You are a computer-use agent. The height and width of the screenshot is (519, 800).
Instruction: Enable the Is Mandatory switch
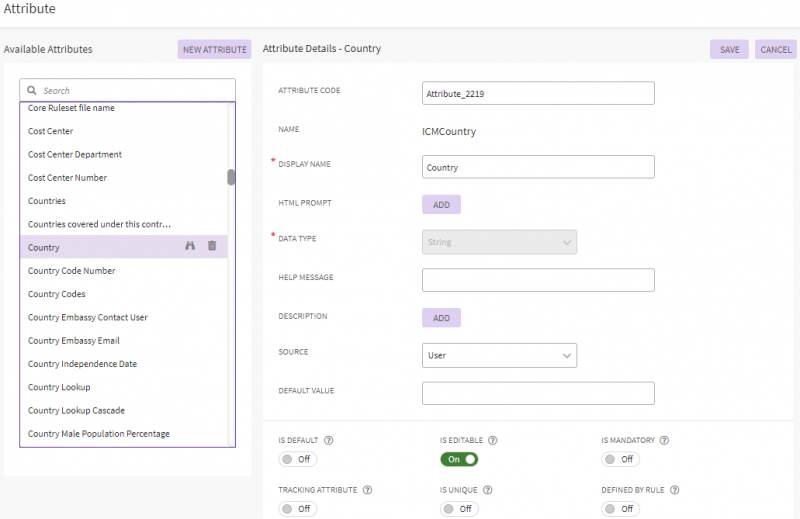pyautogui.click(x=620, y=459)
